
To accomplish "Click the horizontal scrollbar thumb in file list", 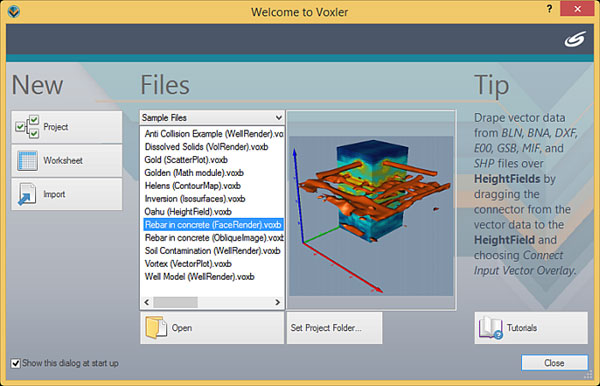I will 175,302.
